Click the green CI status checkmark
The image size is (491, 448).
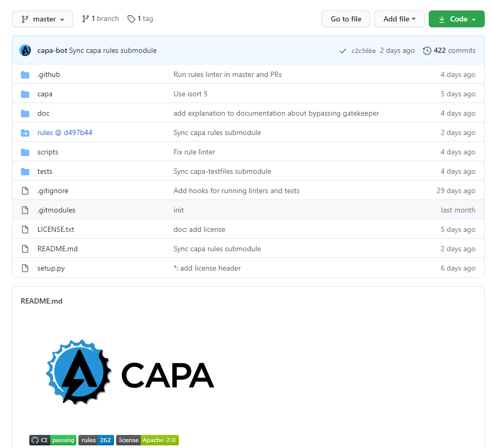[343, 51]
